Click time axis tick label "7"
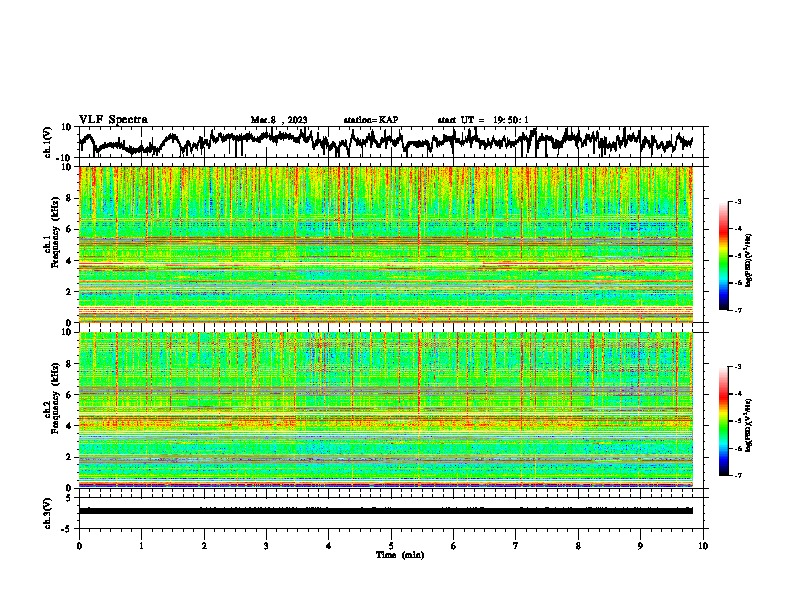The width and height of the screenshot is (792, 612). tap(516, 546)
